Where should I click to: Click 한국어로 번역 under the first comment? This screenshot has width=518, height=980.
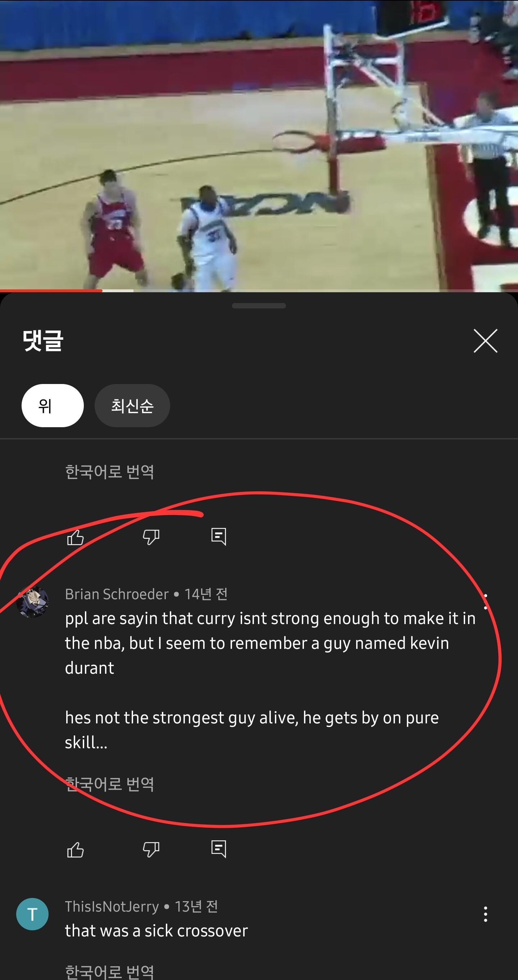click(109, 472)
